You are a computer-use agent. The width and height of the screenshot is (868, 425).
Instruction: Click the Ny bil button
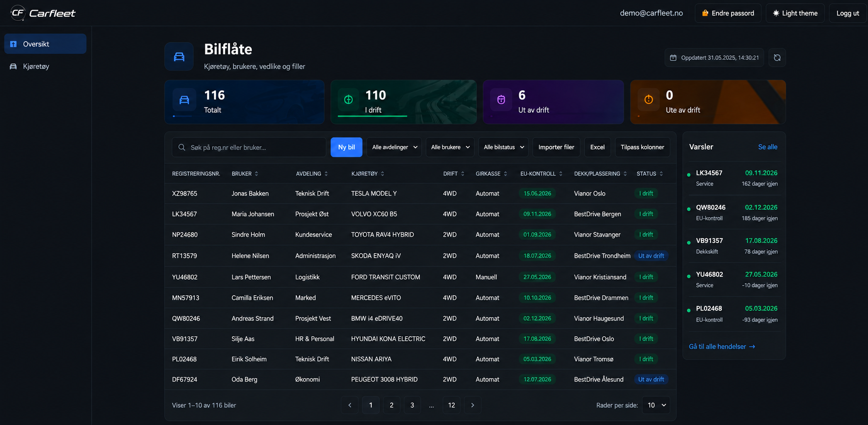346,147
